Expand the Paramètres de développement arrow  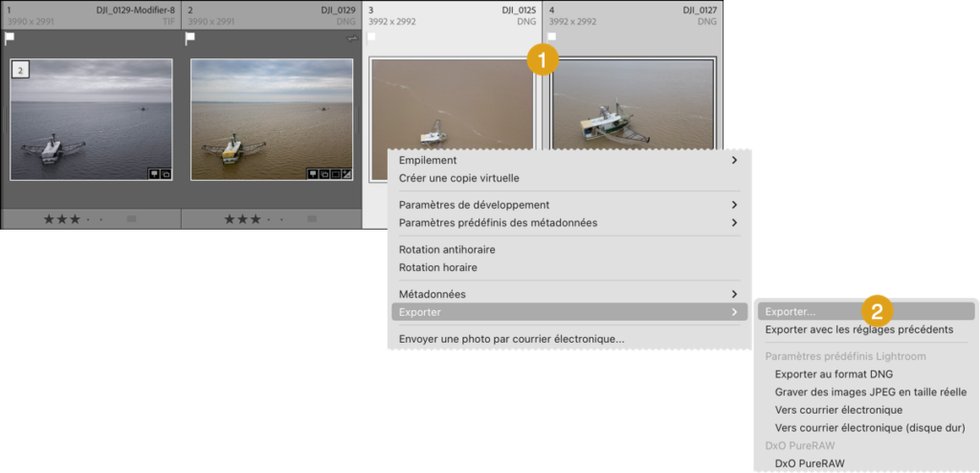tap(734, 205)
